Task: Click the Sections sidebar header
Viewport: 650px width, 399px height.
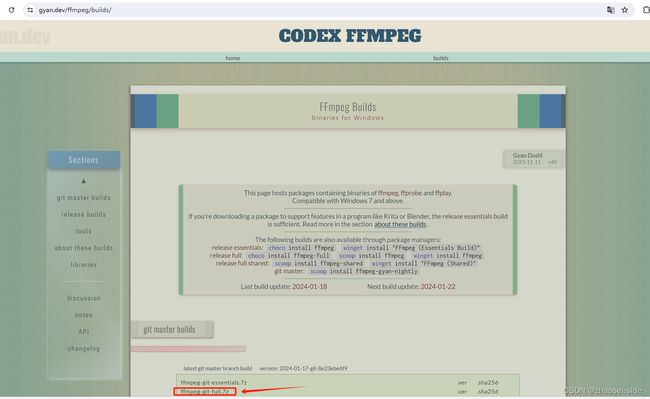Action: click(84, 160)
